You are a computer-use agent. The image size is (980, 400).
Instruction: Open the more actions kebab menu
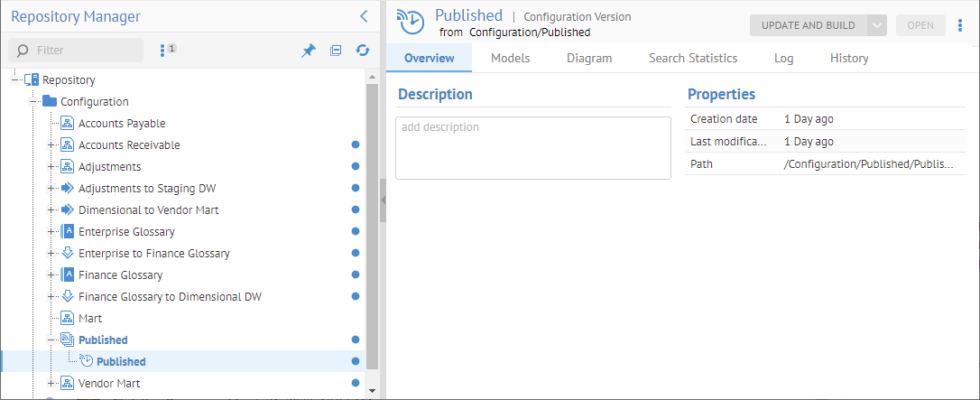pos(959,25)
